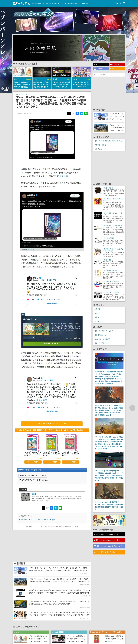Open 人の交換日記 banner

tap(69, 48)
